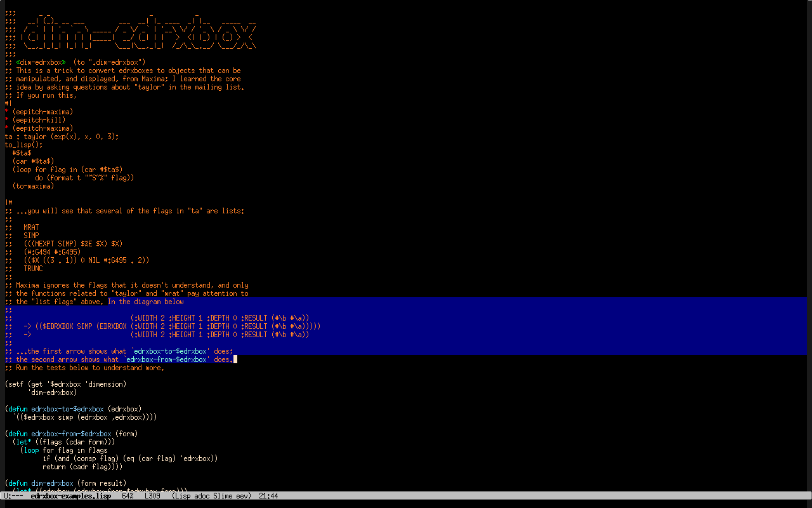The width and height of the screenshot is (812, 508).
Task: Click the buffer name edrxbox-examples.lisp in mode line
Action: (70, 496)
